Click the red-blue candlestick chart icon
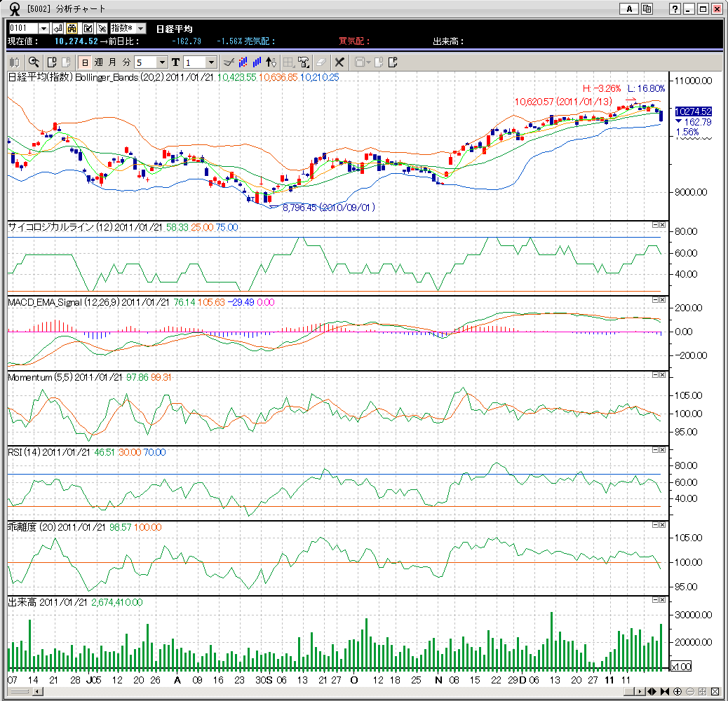The width and height of the screenshot is (728, 701). pos(243,62)
